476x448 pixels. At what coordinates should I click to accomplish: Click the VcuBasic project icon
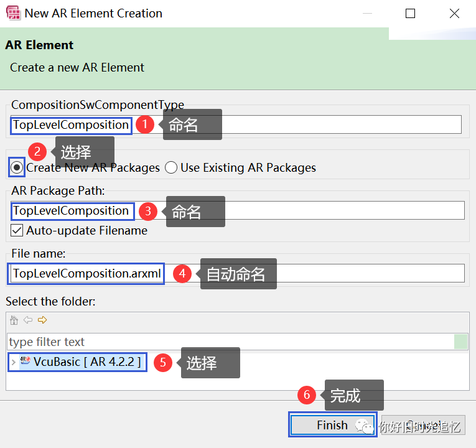(25, 361)
